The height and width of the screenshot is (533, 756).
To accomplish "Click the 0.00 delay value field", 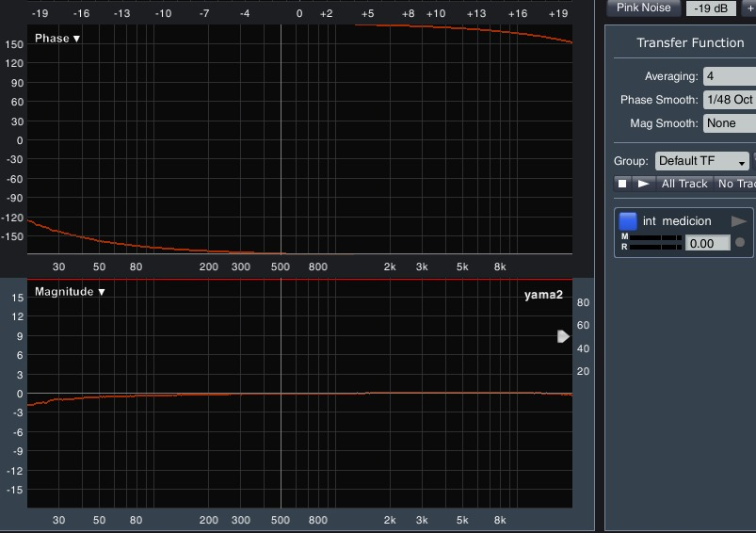I will (707, 243).
